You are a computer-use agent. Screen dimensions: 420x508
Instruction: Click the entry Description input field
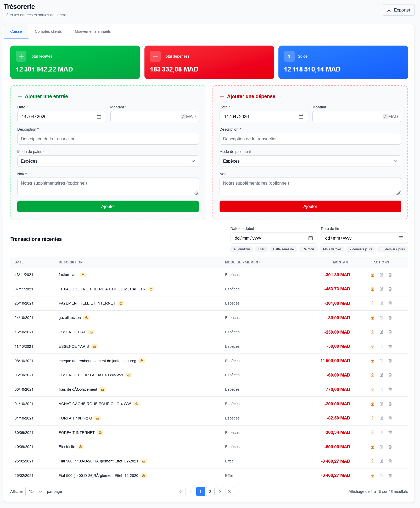(108, 139)
